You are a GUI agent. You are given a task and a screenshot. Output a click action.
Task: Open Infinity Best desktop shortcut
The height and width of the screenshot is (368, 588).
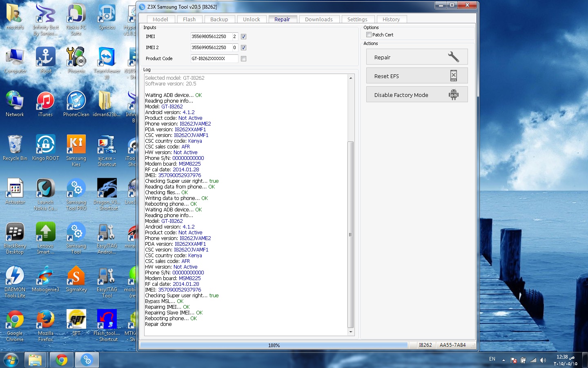tap(45, 20)
